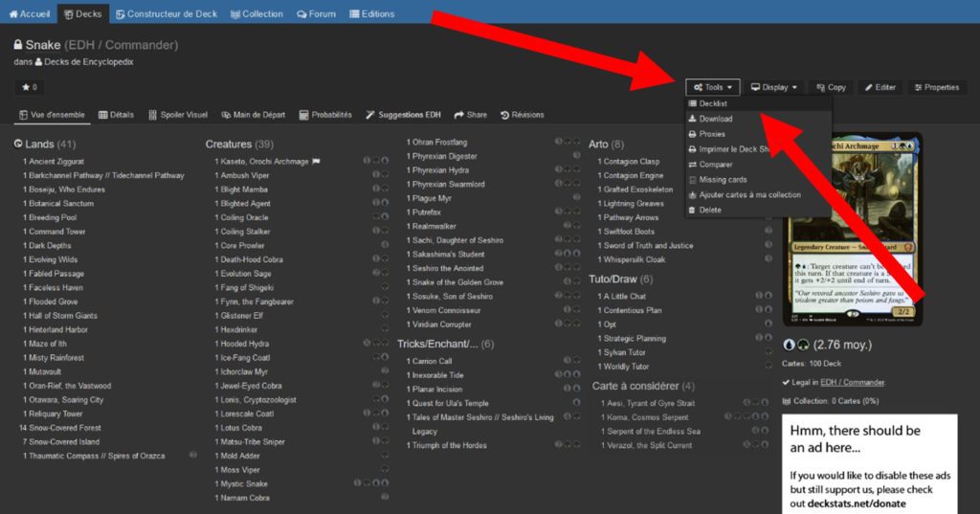This screenshot has width=980, height=514.
Task: Click Coiling Oracle entry
Action: pyautogui.click(x=244, y=217)
